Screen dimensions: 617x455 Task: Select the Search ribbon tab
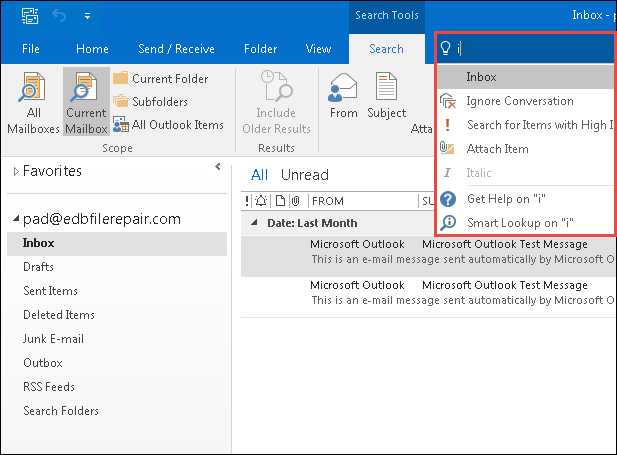pos(386,49)
